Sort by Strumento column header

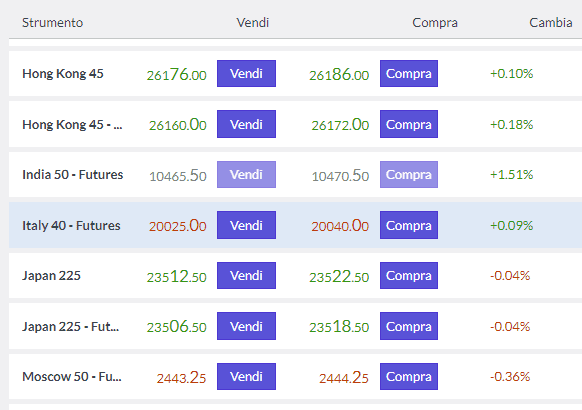pyautogui.click(x=52, y=23)
